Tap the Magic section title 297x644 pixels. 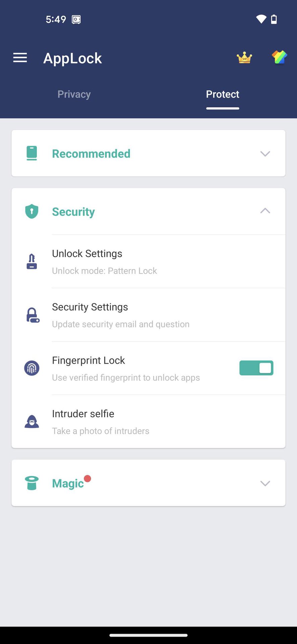[x=68, y=483]
